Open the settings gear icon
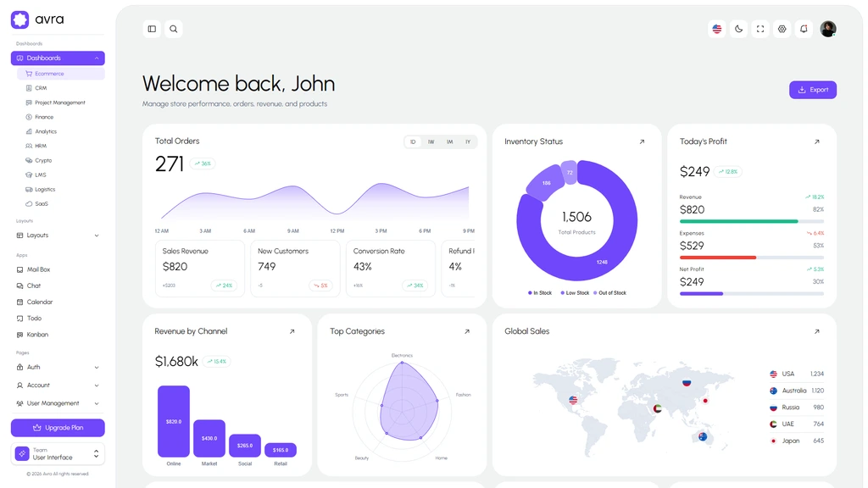Screen dimensions: 868x488 [782, 29]
